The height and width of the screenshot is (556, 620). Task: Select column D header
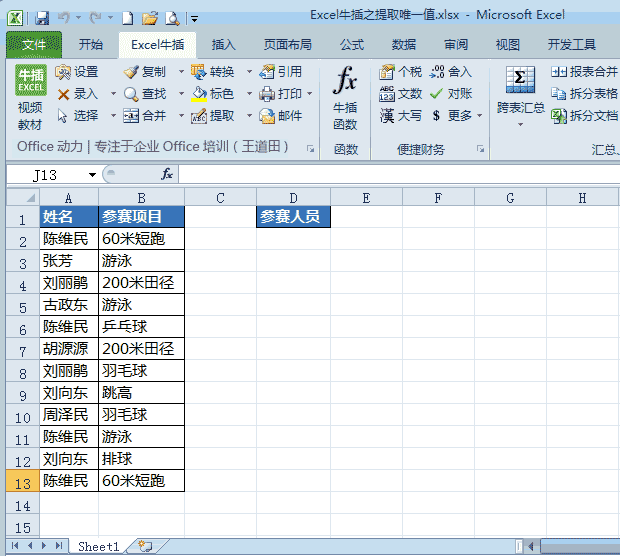click(x=293, y=197)
